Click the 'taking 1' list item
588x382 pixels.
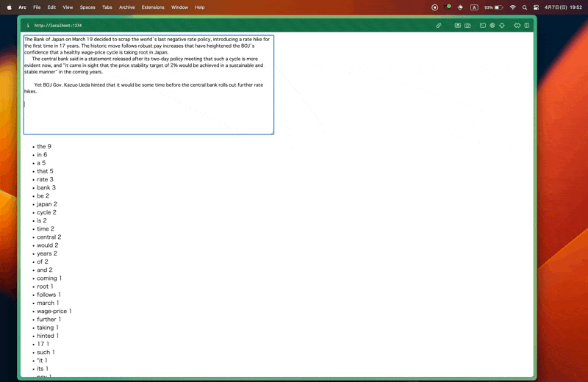tap(48, 328)
